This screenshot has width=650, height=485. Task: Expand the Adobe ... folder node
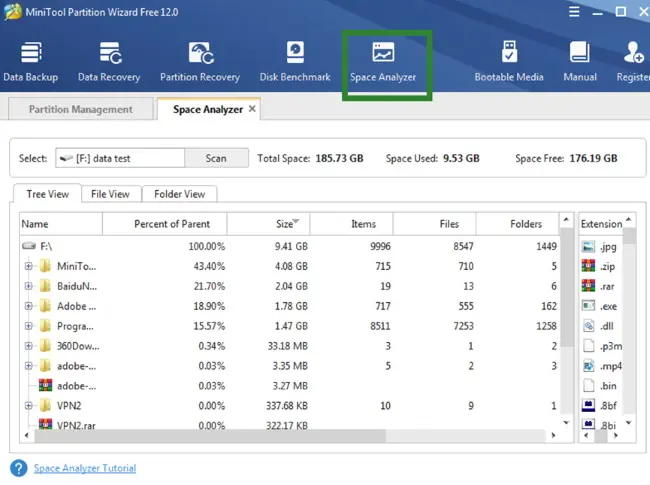point(29,306)
